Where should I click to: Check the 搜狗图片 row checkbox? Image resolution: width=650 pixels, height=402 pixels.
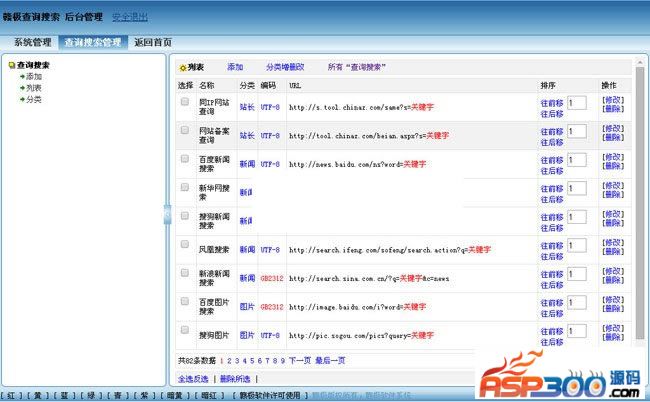(x=185, y=330)
